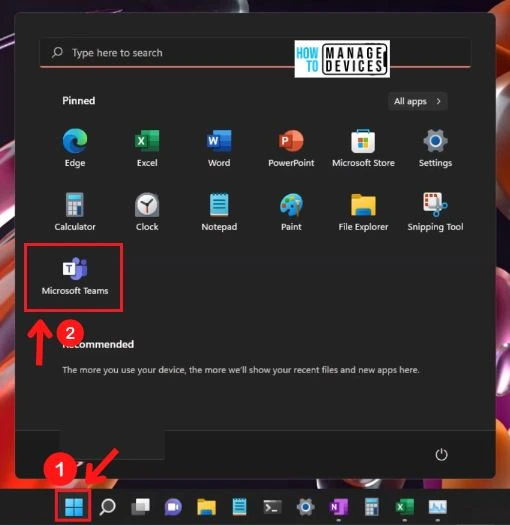Open OneNote from the taskbar
Image resolution: width=510 pixels, height=525 pixels.
click(x=339, y=507)
